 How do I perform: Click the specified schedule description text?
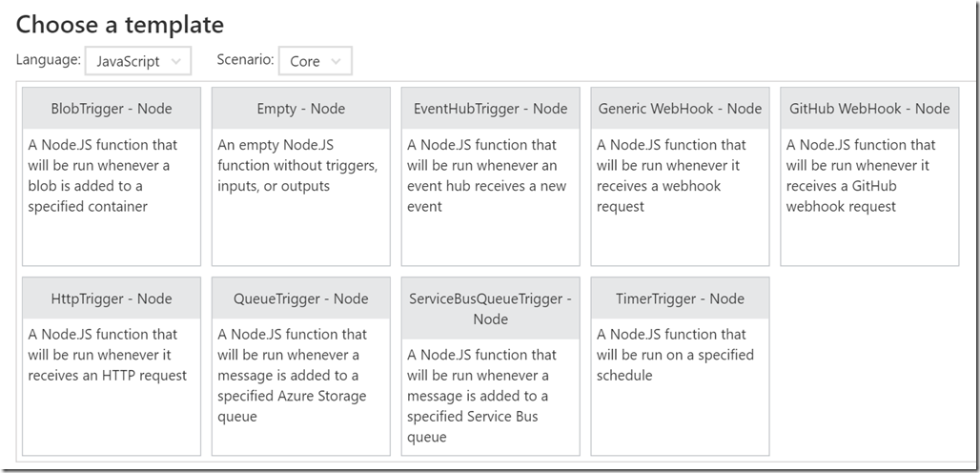[x=675, y=355]
